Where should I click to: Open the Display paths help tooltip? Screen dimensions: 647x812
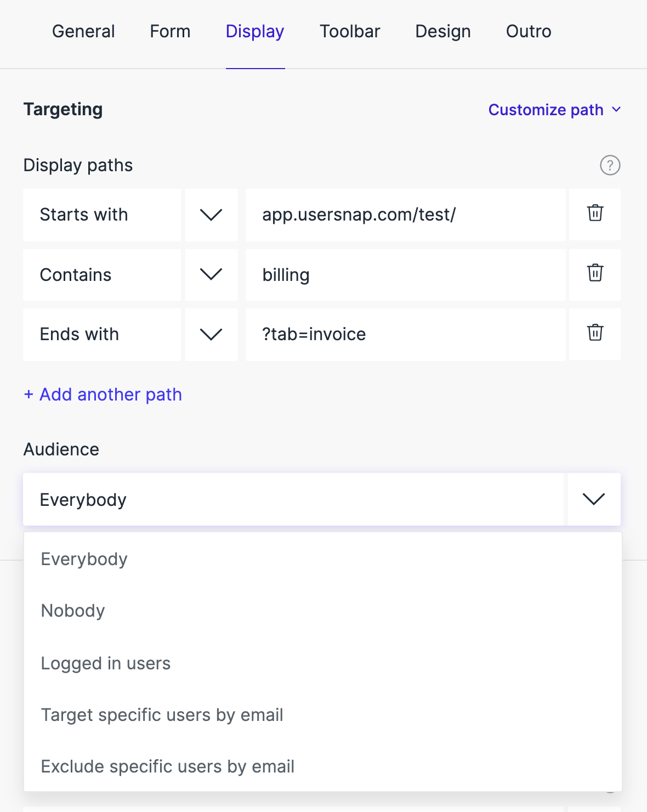(x=610, y=165)
